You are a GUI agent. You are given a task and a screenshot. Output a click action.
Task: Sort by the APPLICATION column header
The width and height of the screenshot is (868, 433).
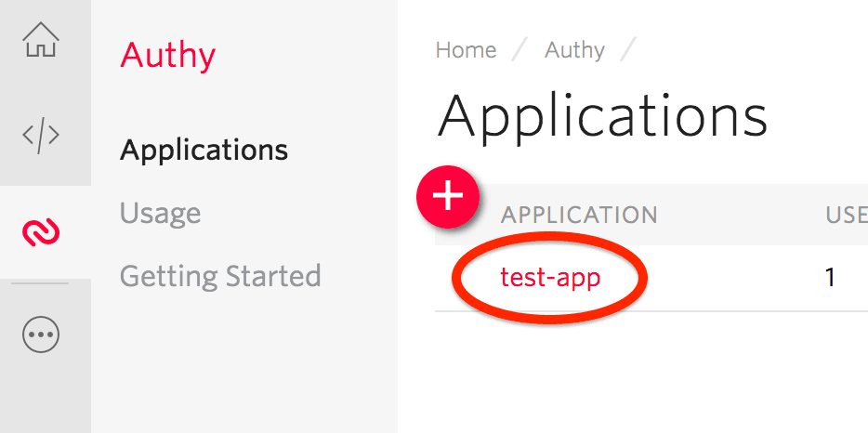579,216
